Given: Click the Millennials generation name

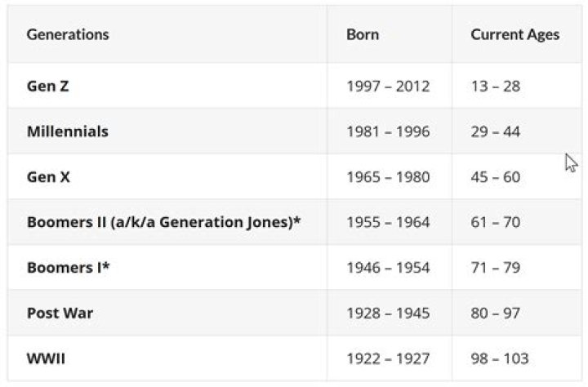Looking at the screenshot, I should tap(67, 131).
